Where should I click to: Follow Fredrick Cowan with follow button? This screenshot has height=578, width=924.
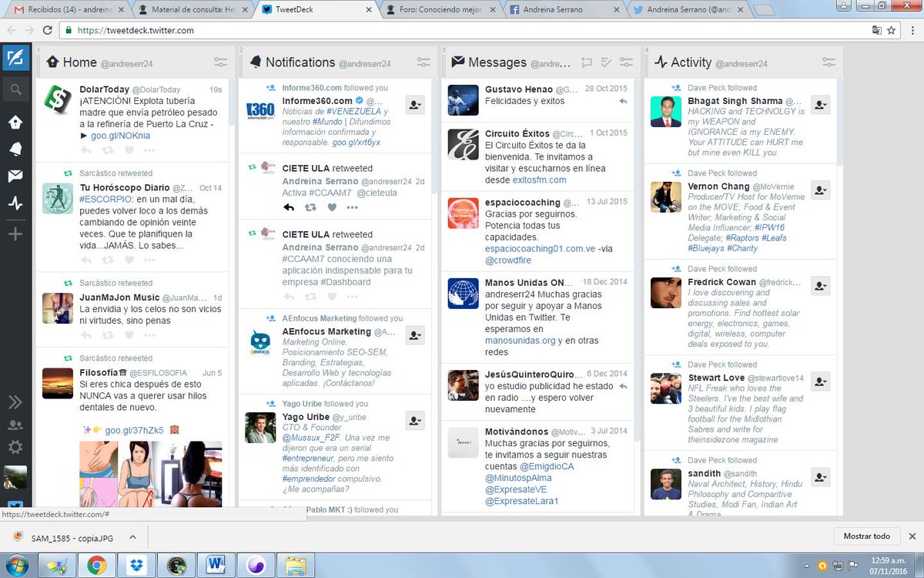coord(821,286)
